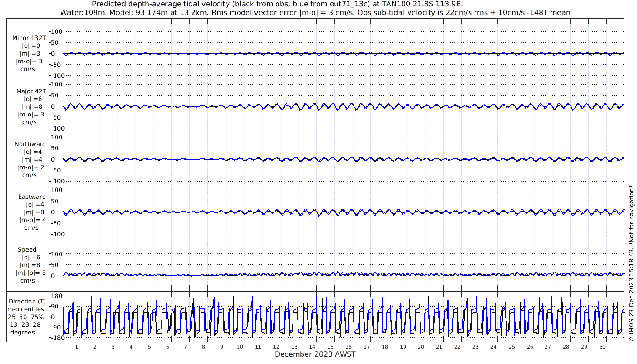Click day "26" on the x-axis
The height and width of the screenshot is (364, 637).
[x=530, y=347]
